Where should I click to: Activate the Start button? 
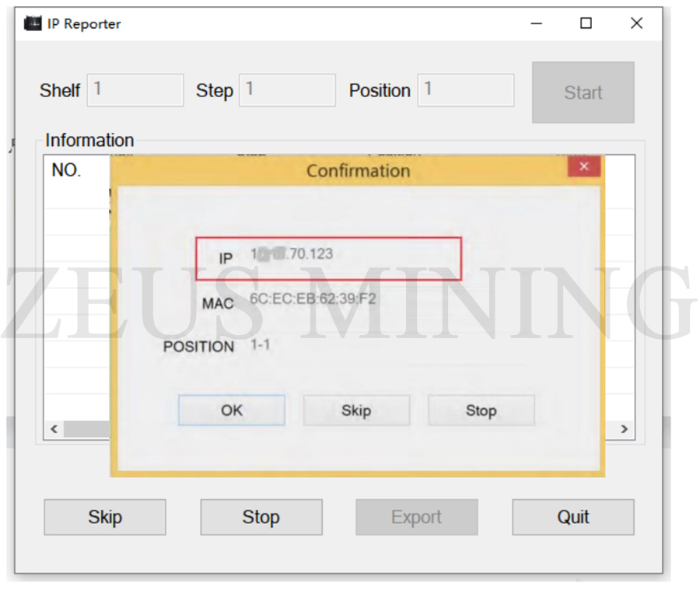[583, 93]
